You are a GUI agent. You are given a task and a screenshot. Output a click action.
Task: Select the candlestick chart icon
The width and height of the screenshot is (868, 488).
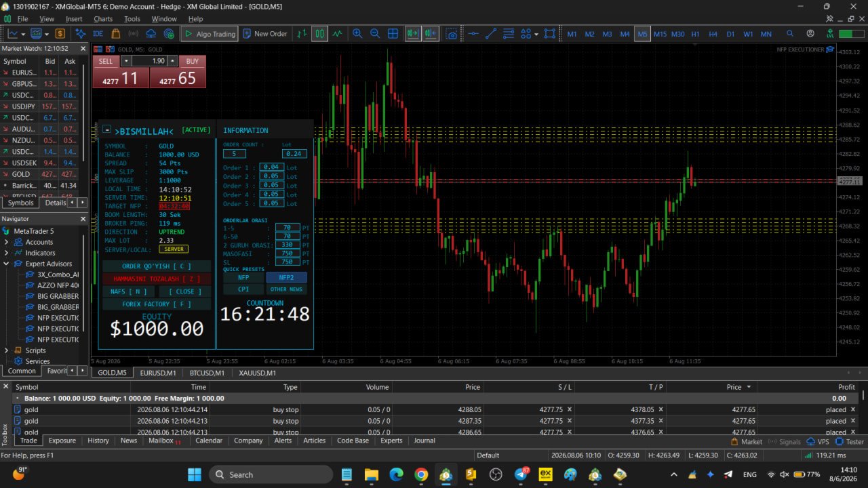tap(319, 33)
